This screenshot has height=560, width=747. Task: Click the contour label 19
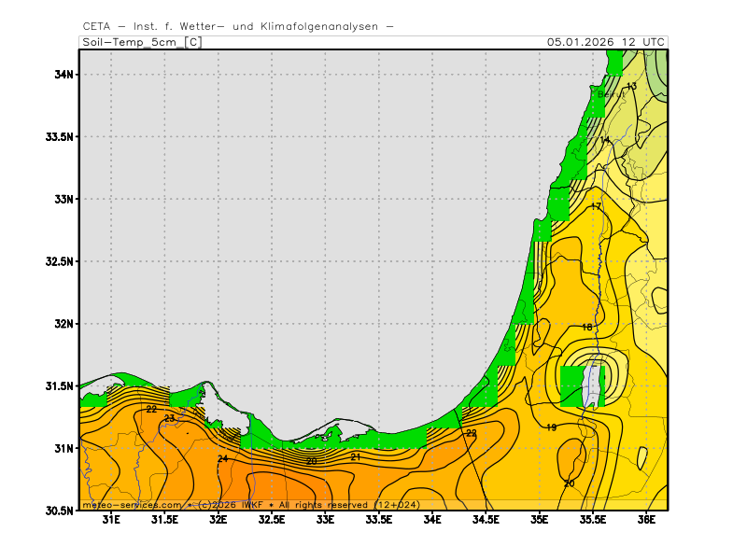(551, 427)
